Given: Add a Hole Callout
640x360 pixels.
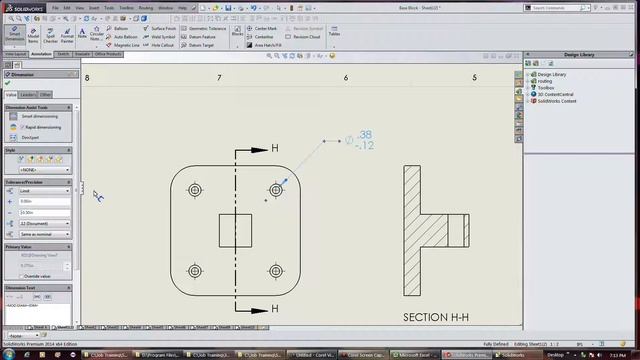Looking at the screenshot, I should (x=159, y=45).
